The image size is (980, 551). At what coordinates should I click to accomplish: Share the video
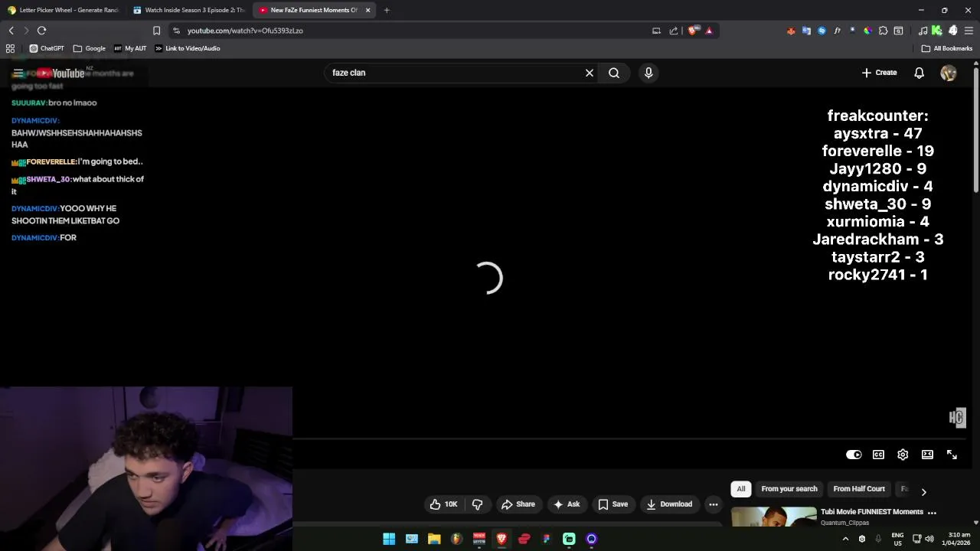coord(518,504)
